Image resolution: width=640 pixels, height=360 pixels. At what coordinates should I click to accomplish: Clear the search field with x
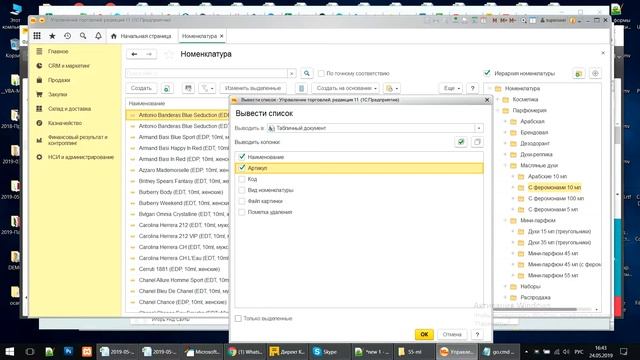point(291,73)
